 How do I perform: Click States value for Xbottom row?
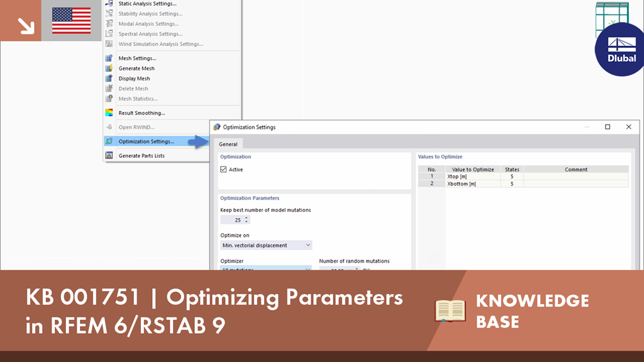pos(512,184)
